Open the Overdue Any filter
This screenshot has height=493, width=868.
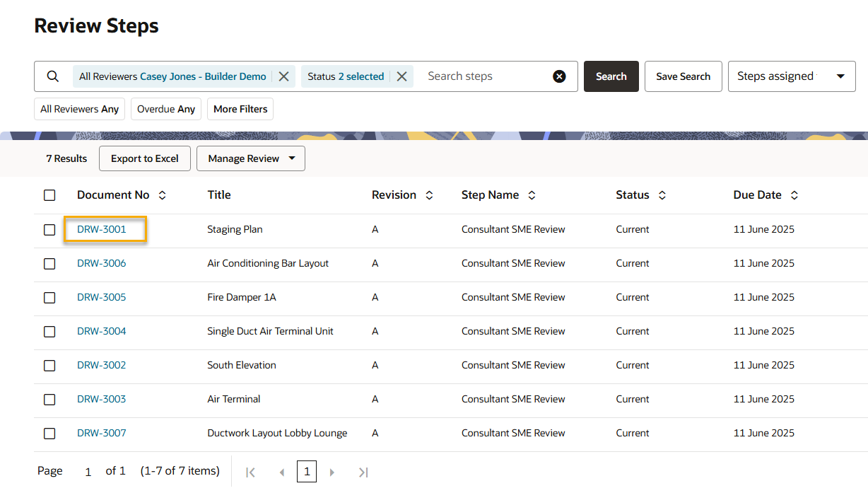pos(166,109)
